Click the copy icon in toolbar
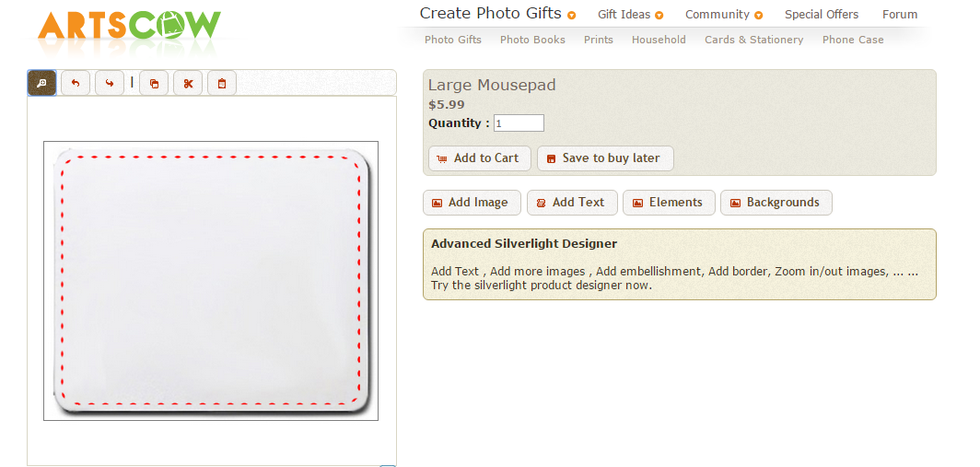The width and height of the screenshot is (980, 467). [x=154, y=84]
